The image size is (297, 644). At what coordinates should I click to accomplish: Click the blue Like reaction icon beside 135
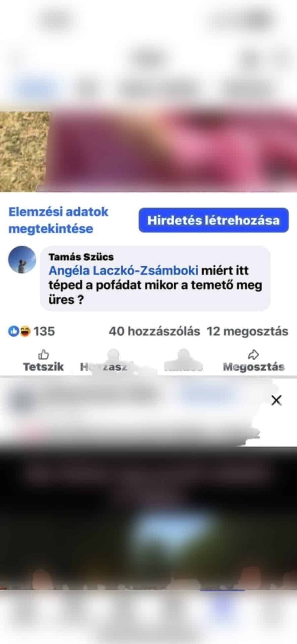click(x=13, y=331)
